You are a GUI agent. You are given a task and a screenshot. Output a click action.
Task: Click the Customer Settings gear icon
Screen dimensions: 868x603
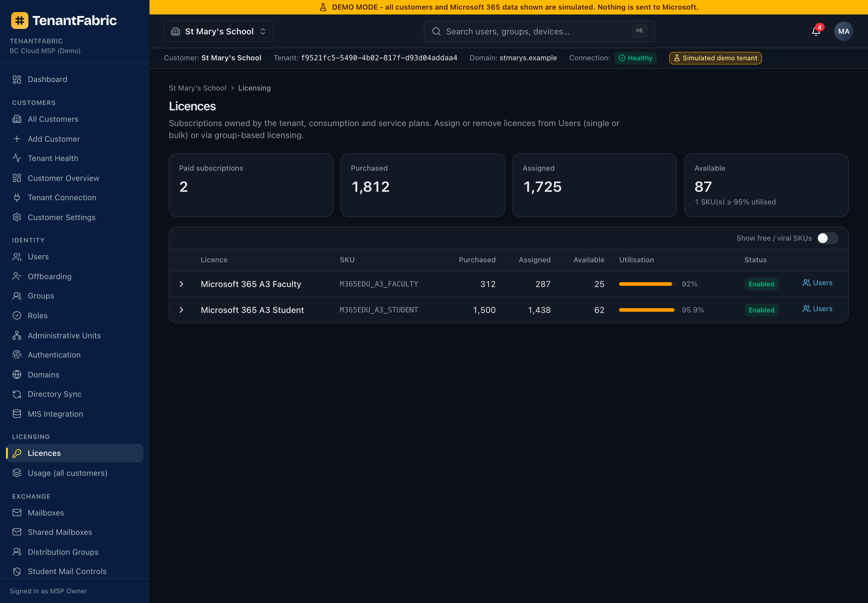[17, 217]
